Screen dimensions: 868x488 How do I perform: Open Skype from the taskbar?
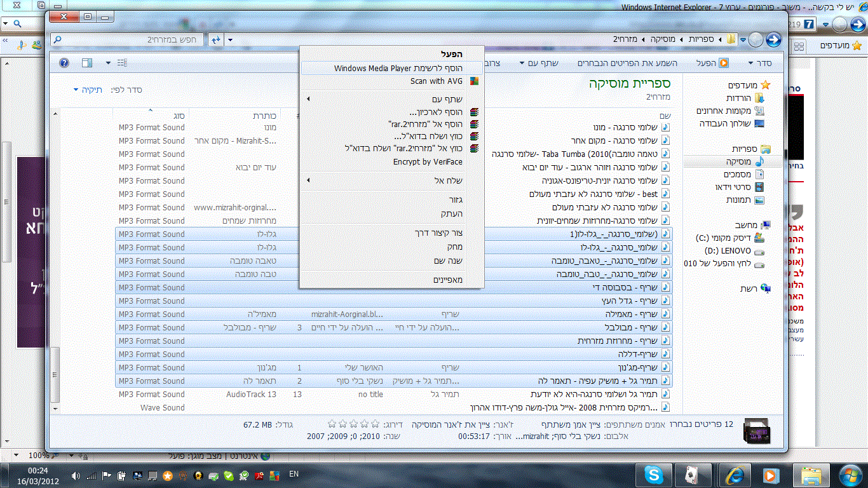[x=653, y=474]
